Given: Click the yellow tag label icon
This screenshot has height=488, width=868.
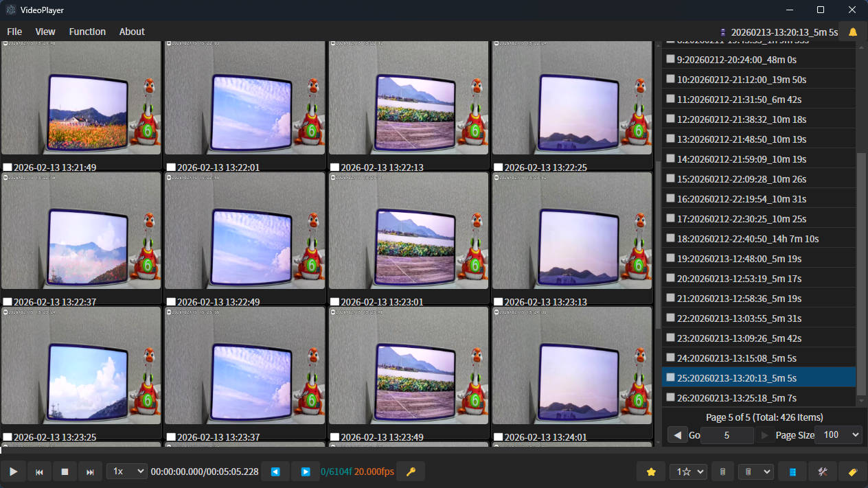Looking at the screenshot, I should (x=853, y=472).
